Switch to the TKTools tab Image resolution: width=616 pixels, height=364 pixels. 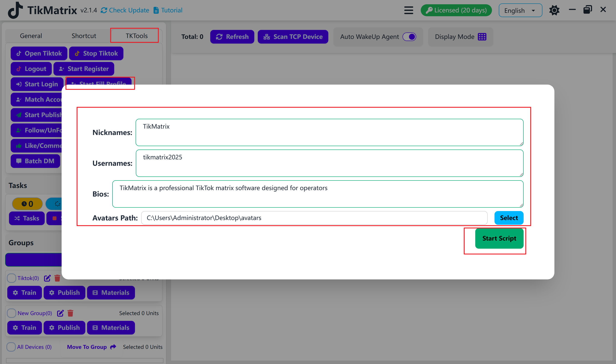(136, 36)
